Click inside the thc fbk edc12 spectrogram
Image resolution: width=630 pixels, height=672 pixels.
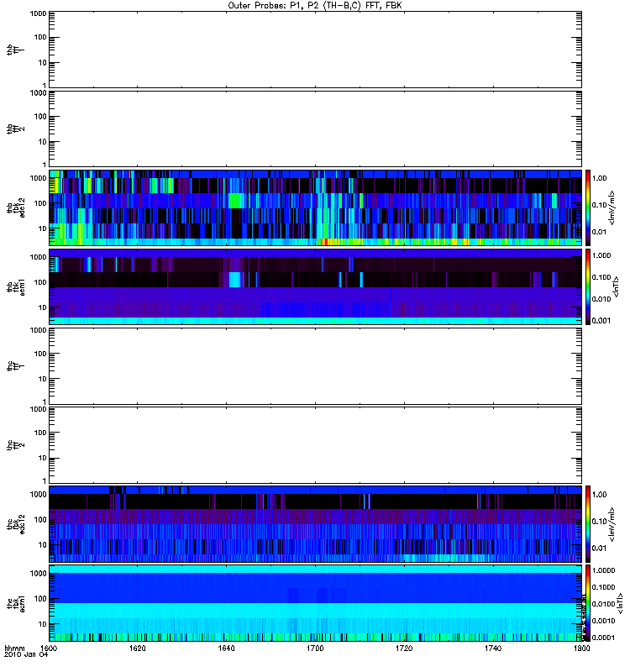315,523
